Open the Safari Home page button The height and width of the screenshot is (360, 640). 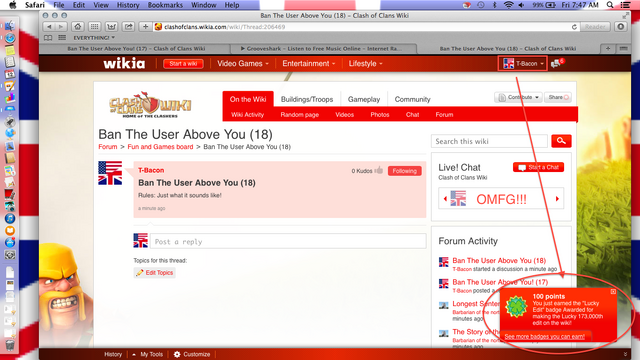78,27
